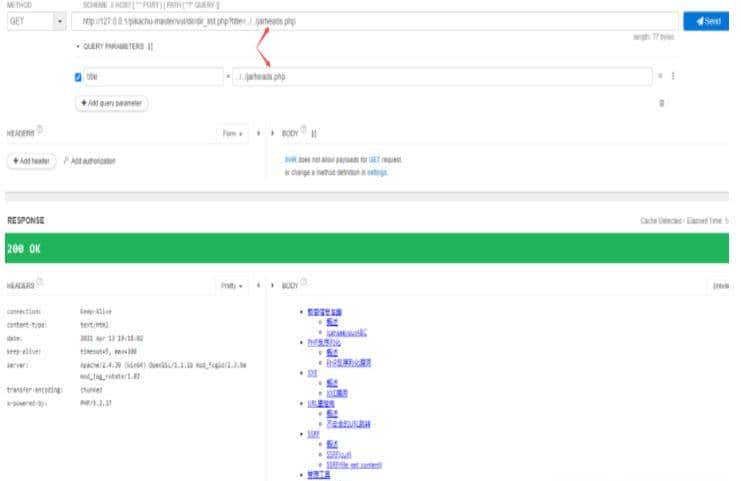Select the date header value
Image resolution: width=741 pixels, height=481 pixels.
click(112, 339)
